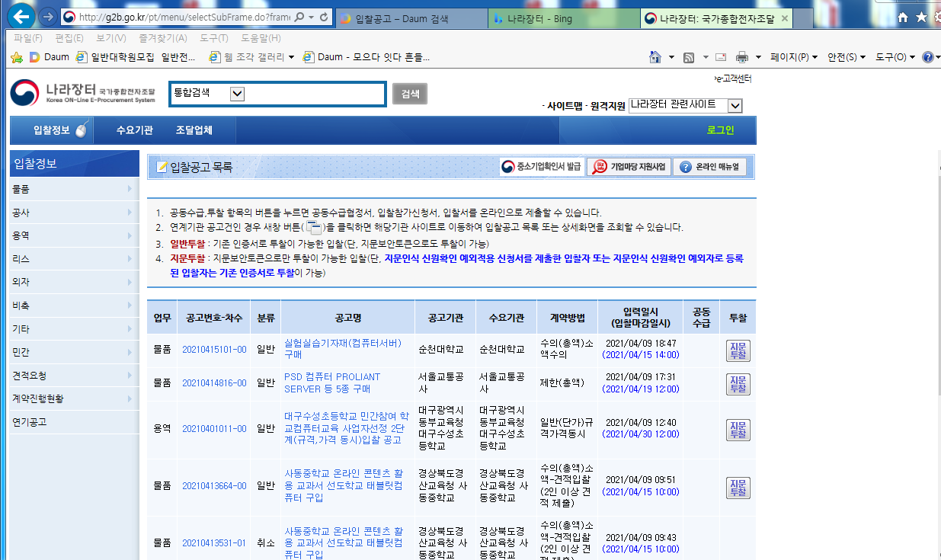Click the 로그인 login link

coord(721,130)
